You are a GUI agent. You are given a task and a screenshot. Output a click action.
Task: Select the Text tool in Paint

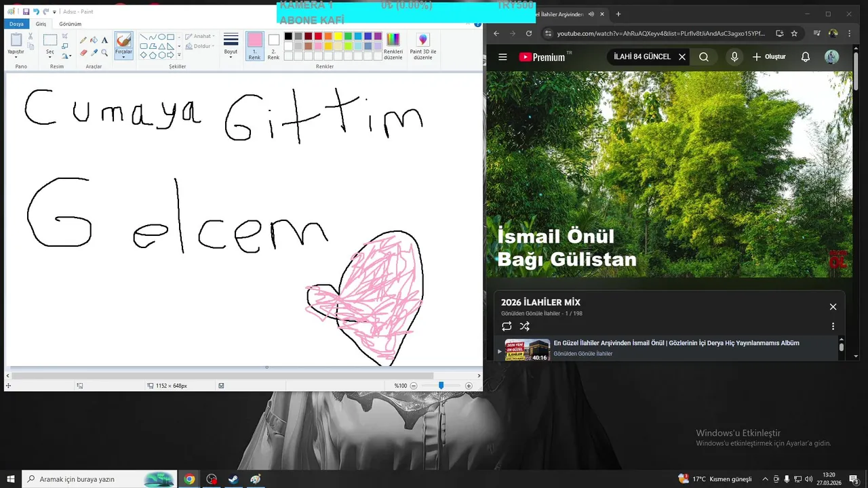[x=104, y=40]
